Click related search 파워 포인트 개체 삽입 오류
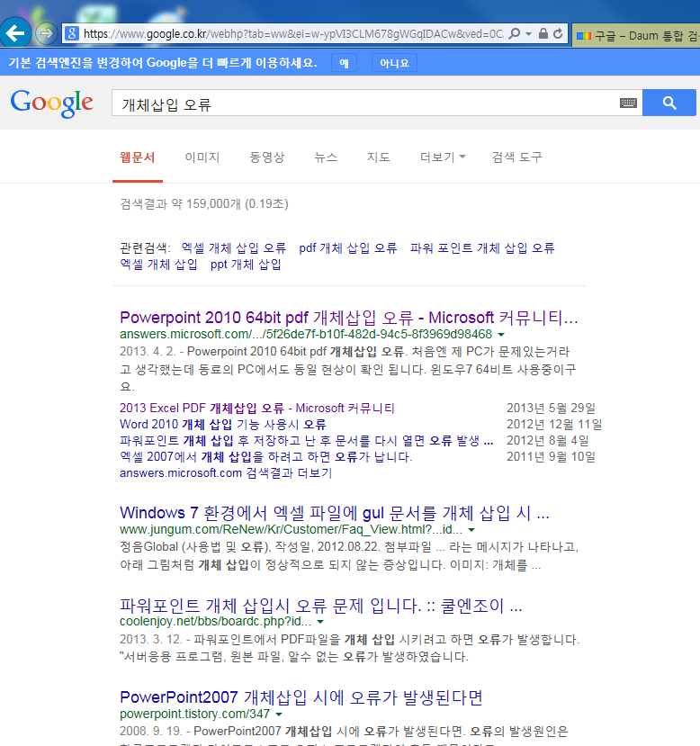The width and height of the screenshot is (700, 746). (x=482, y=247)
